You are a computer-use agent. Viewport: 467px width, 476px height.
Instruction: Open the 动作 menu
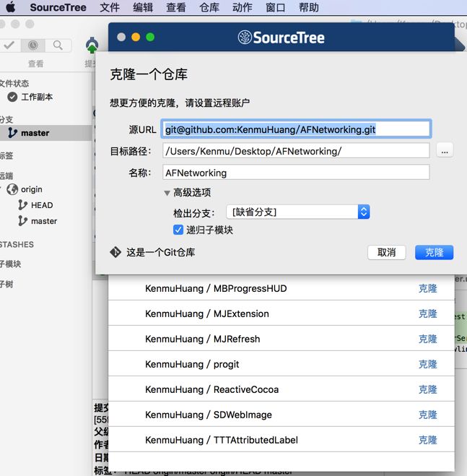pyautogui.click(x=242, y=7)
